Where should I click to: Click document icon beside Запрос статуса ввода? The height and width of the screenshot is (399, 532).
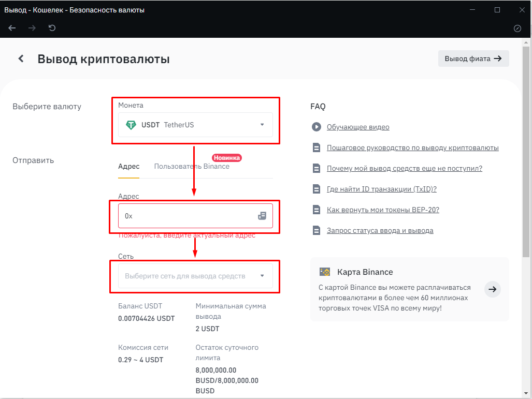[x=316, y=230]
